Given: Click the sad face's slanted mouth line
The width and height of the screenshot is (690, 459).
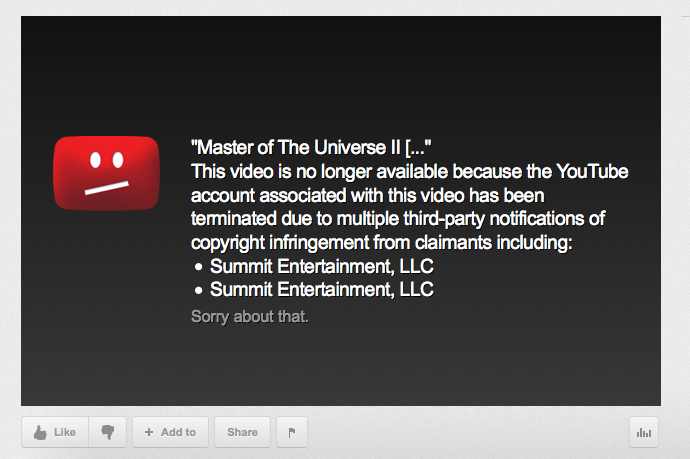Looking at the screenshot, I should [x=107, y=187].
